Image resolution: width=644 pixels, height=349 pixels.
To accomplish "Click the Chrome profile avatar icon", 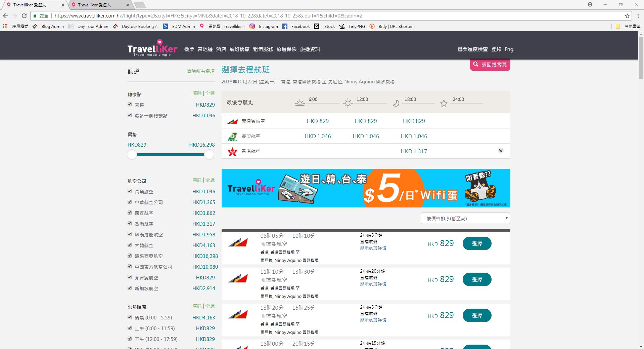I will tap(590, 4).
